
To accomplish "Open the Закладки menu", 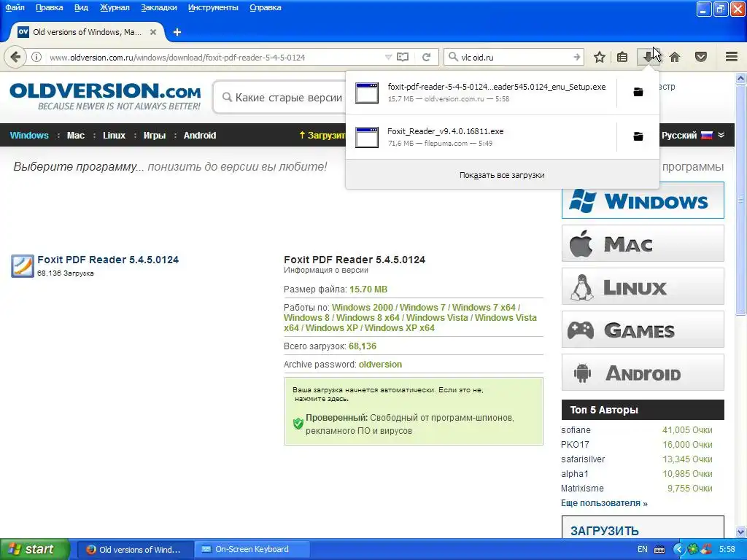I will (x=158, y=7).
